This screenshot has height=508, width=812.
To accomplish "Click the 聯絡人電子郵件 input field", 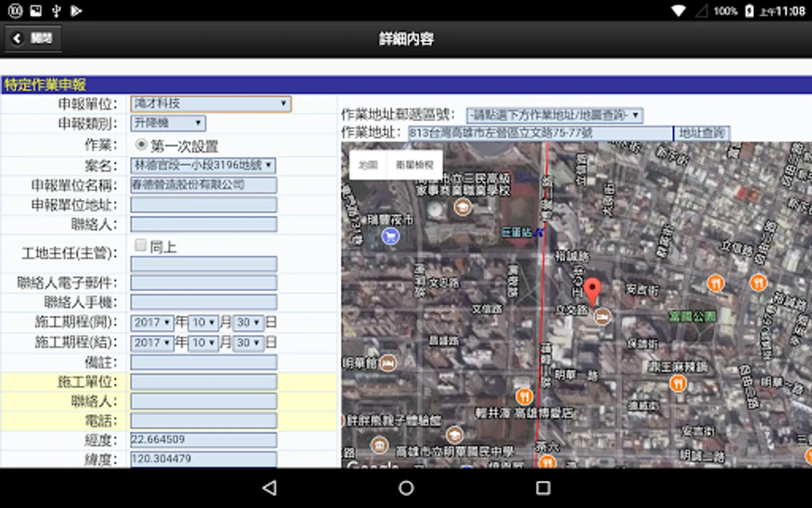I will [x=204, y=283].
